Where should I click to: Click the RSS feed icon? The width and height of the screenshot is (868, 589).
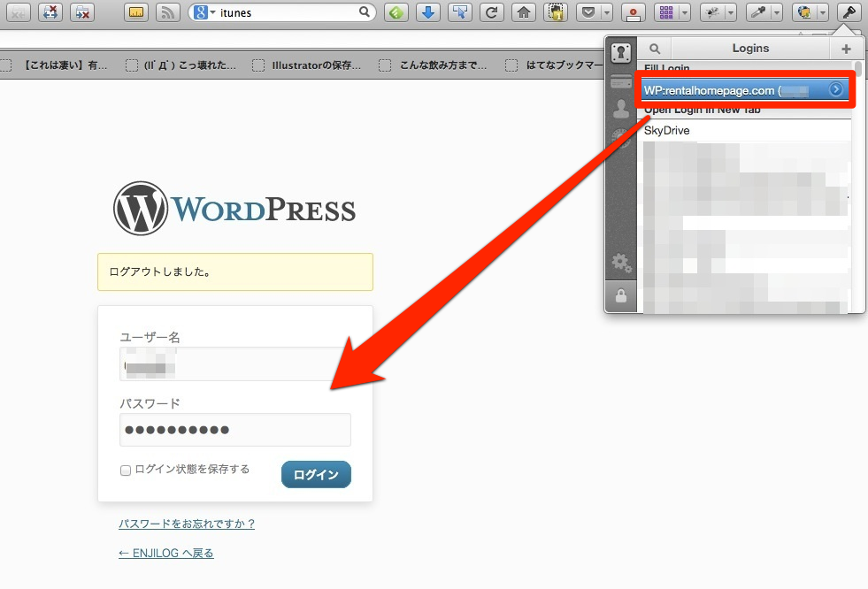click(168, 12)
